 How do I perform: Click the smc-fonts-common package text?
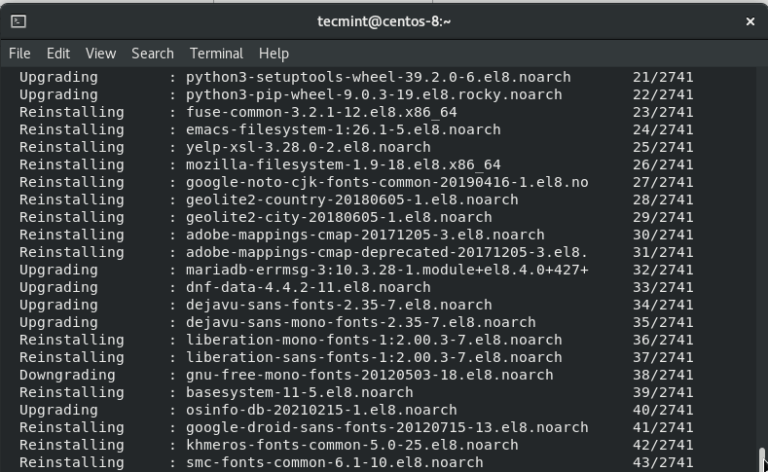click(x=334, y=462)
